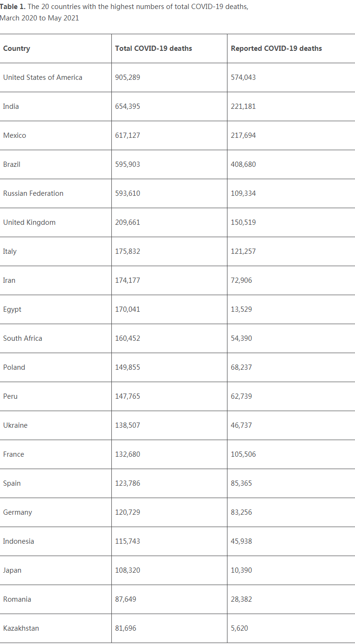The height and width of the screenshot is (644, 355).
Task: Click France's total deaths 132,680
Action: coord(128,454)
